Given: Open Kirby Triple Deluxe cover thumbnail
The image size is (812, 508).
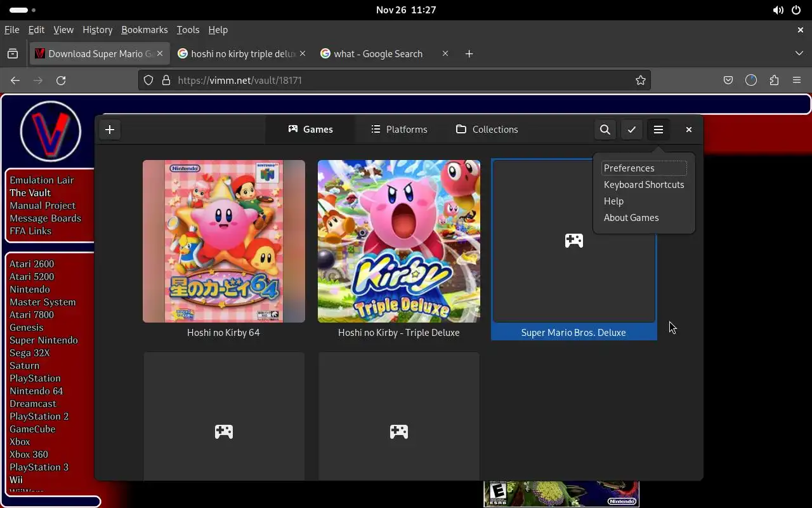Looking at the screenshot, I should 399,241.
